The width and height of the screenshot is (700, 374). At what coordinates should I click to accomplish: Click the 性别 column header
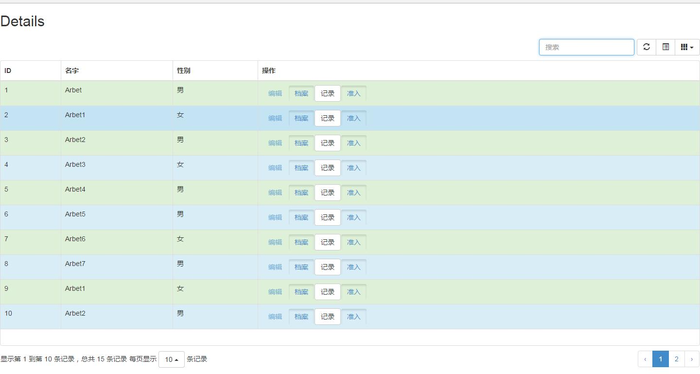click(215, 71)
